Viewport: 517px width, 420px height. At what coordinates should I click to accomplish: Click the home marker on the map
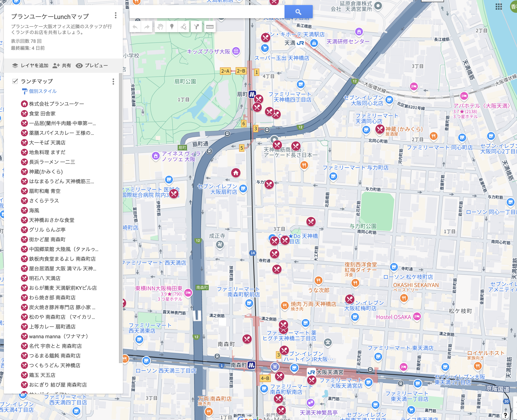236,173
